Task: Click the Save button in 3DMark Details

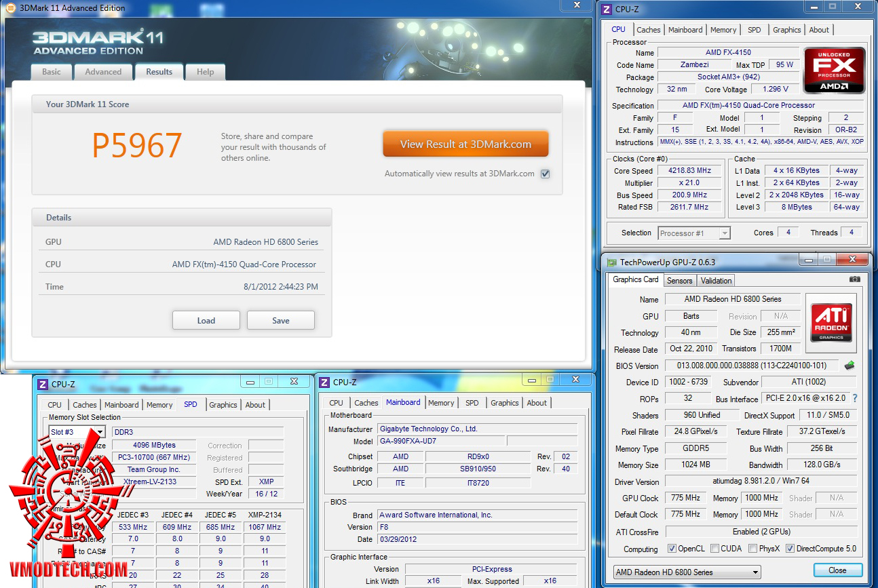Action: click(x=281, y=320)
